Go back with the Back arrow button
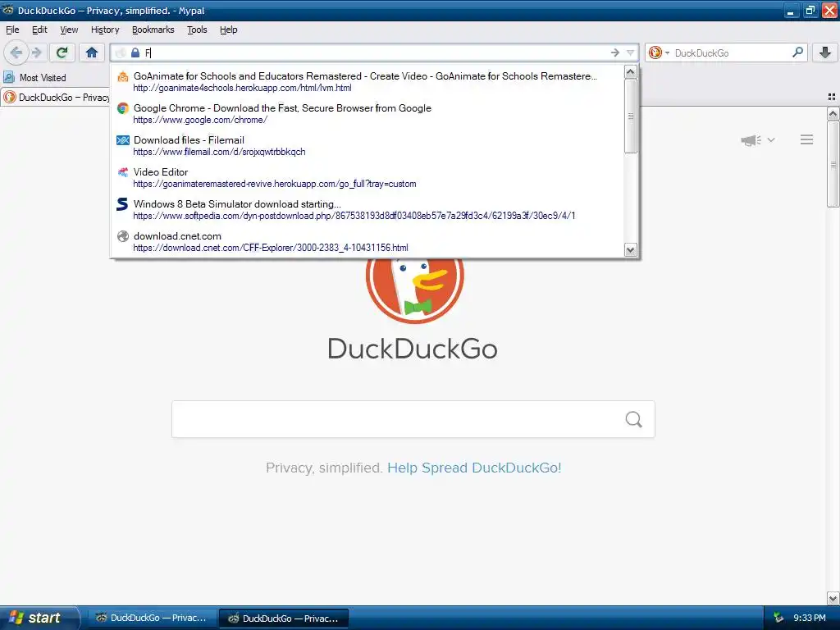The image size is (840, 630). point(16,52)
